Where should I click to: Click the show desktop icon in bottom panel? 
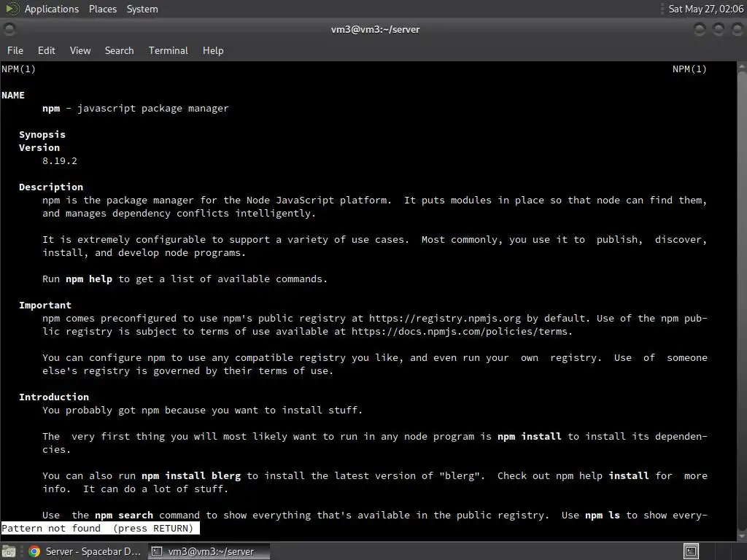(9, 551)
